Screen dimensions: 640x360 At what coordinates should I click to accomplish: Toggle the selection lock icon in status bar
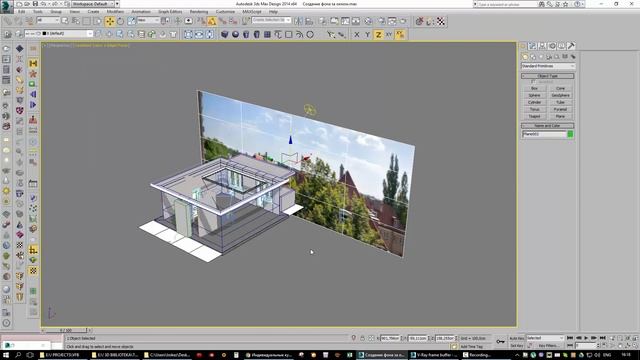point(362,338)
